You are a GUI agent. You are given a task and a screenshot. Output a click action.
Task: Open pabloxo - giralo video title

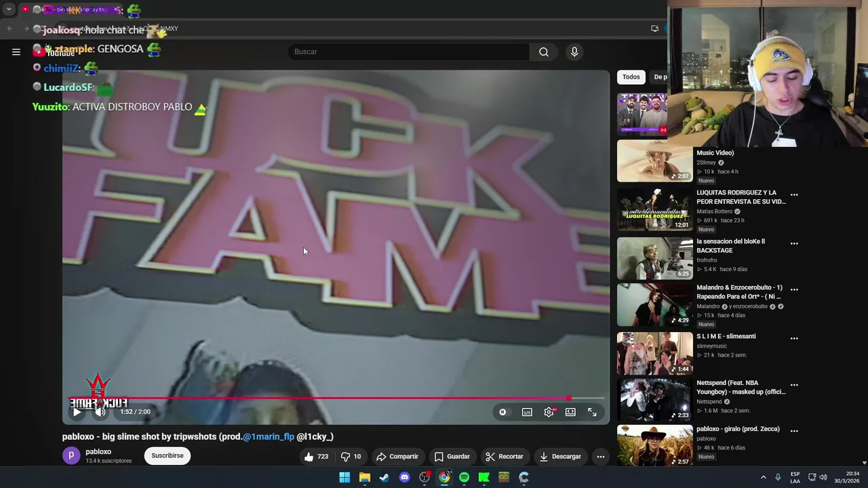[x=738, y=429]
